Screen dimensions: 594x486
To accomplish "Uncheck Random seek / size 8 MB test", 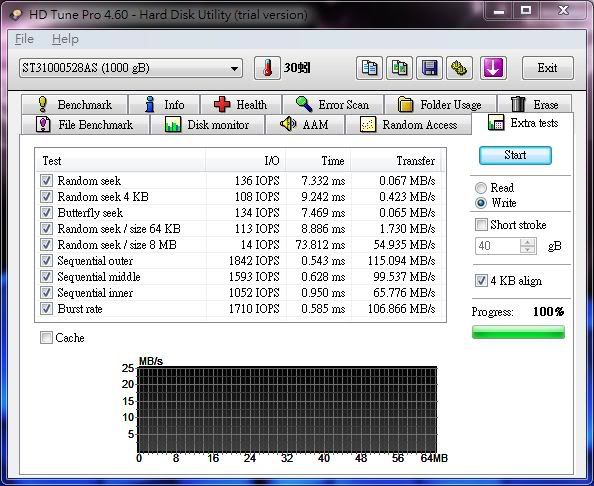I will 46,245.
